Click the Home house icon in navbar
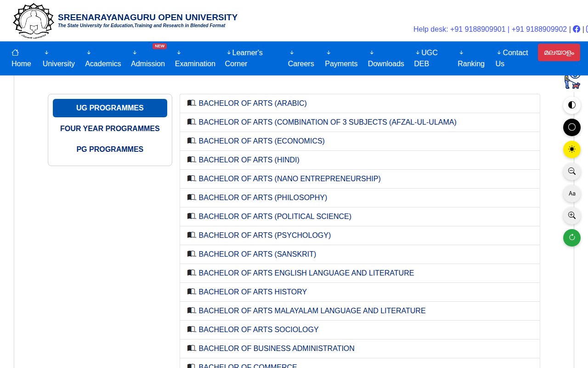 click(x=15, y=52)
